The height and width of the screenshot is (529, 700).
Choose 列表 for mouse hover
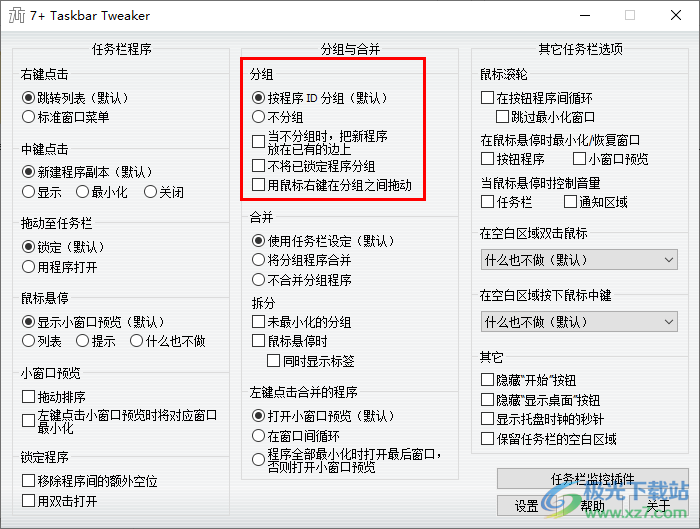tap(28, 341)
